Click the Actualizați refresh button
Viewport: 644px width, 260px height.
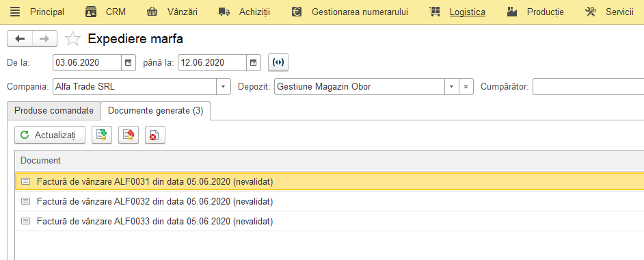tap(50, 135)
